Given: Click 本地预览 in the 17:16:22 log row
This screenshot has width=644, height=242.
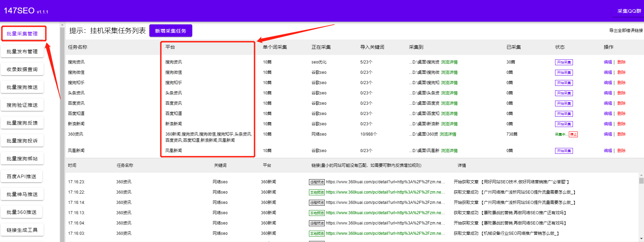Looking at the screenshot, I should [x=317, y=193].
